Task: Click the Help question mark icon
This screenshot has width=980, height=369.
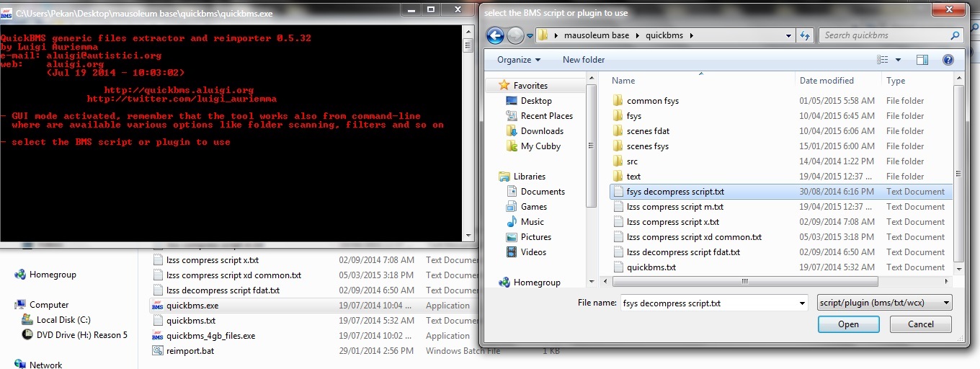Action: (x=948, y=60)
